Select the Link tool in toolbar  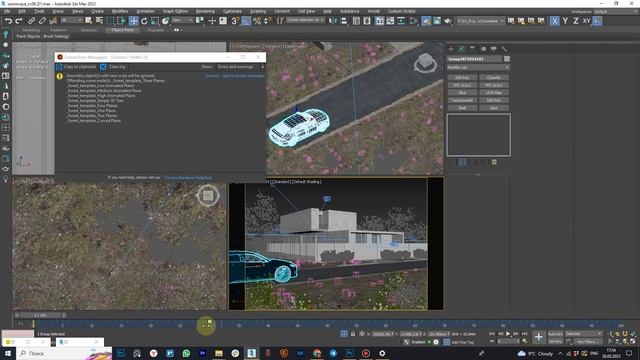coord(31,21)
